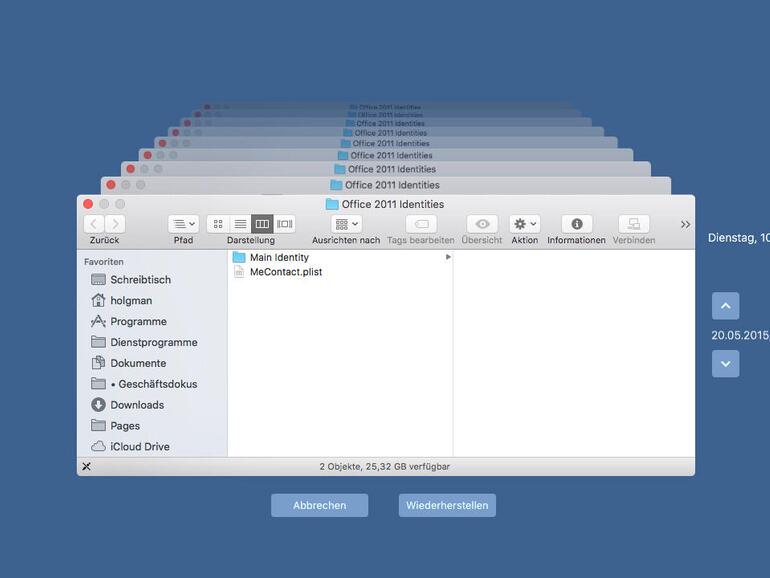The height and width of the screenshot is (578, 770).
Task: Click the 20.05.2015 backup date label
Action: pyautogui.click(x=740, y=335)
